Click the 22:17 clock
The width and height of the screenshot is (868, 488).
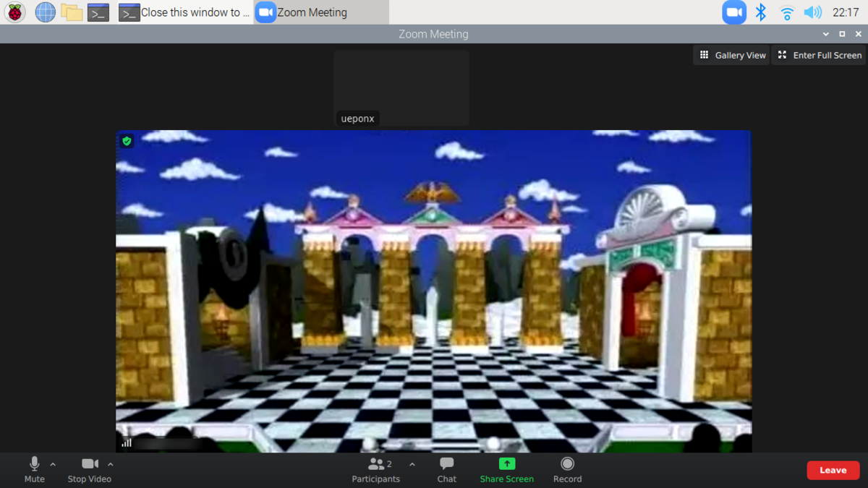pyautogui.click(x=846, y=12)
